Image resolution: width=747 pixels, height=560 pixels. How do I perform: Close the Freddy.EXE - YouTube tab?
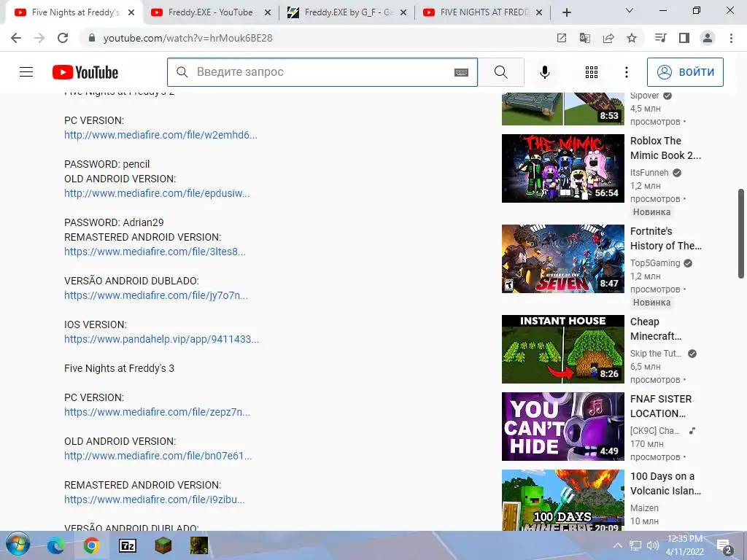(268, 13)
